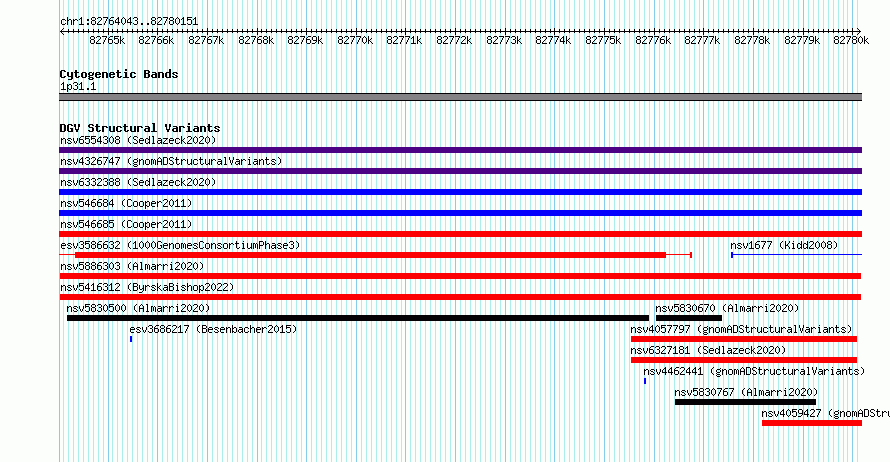Select the 1p31.1 band label
This screenshot has width=890, height=462.
click(x=78, y=87)
